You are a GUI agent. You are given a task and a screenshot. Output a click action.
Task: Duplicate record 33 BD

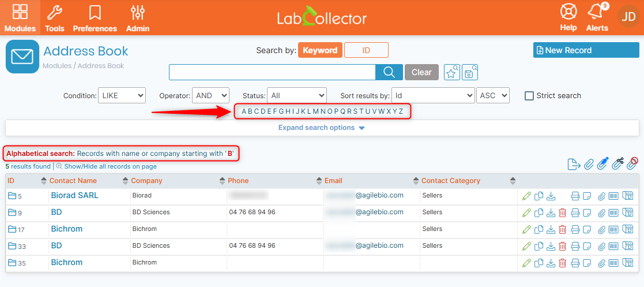click(x=539, y=247)
